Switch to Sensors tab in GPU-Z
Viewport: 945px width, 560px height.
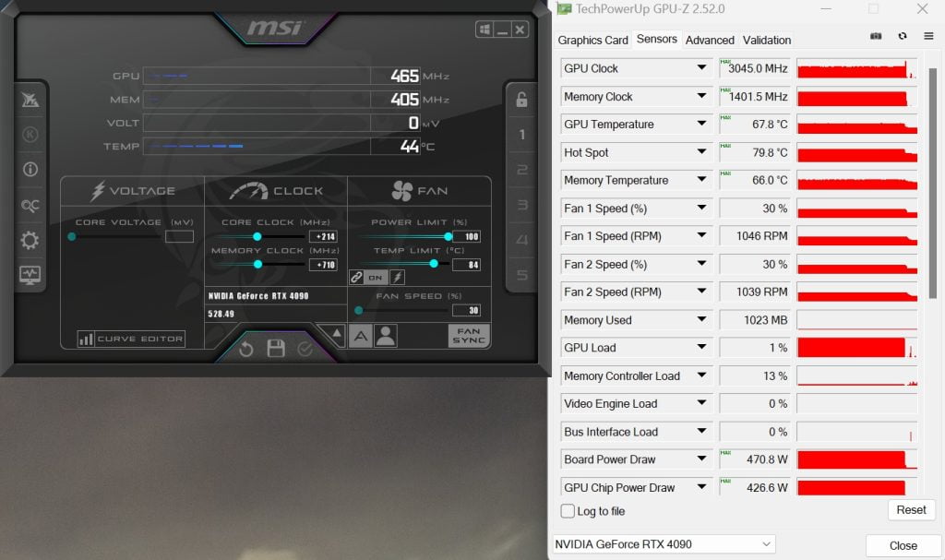pos(656,39)
